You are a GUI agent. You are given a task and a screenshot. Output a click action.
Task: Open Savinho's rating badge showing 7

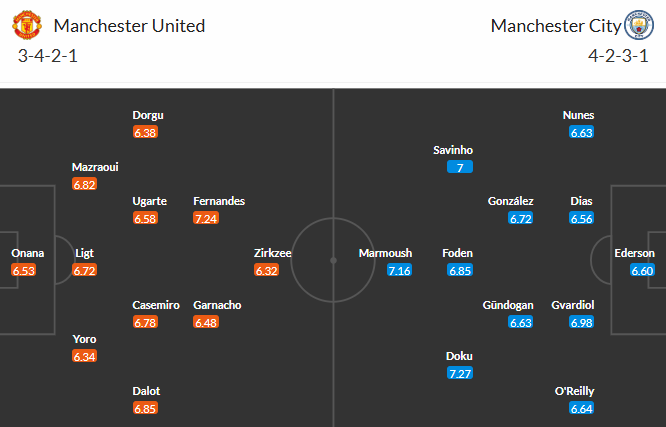460,167
